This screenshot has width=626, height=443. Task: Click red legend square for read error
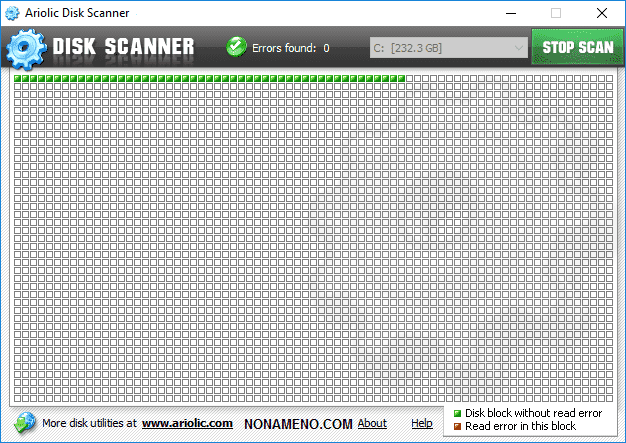pos(457,427)
